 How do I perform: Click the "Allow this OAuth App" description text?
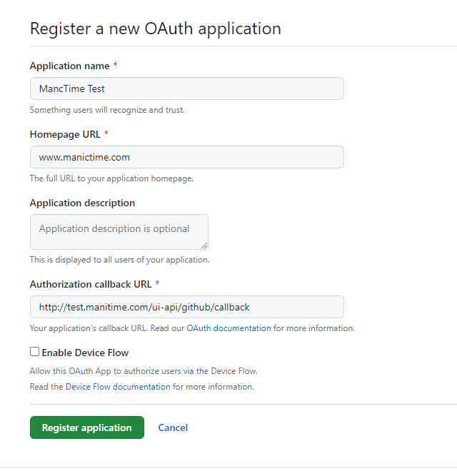(x=143, y=371)
